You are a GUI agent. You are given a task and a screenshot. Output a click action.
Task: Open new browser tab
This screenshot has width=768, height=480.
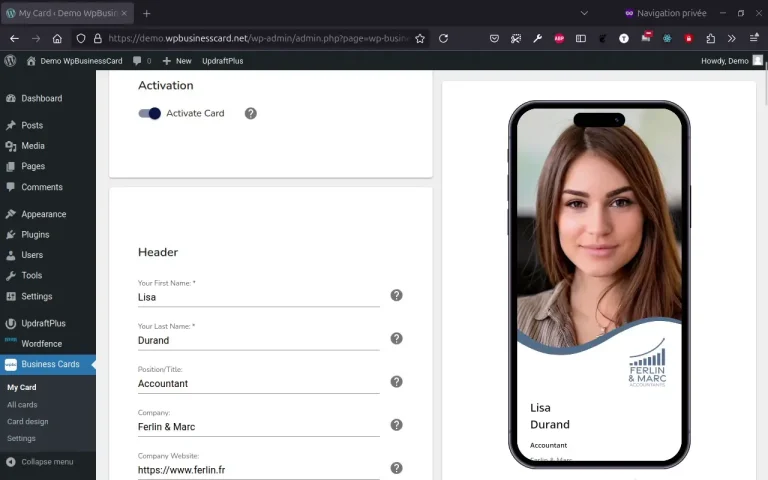pyautogui.click(x=146, y=13)
